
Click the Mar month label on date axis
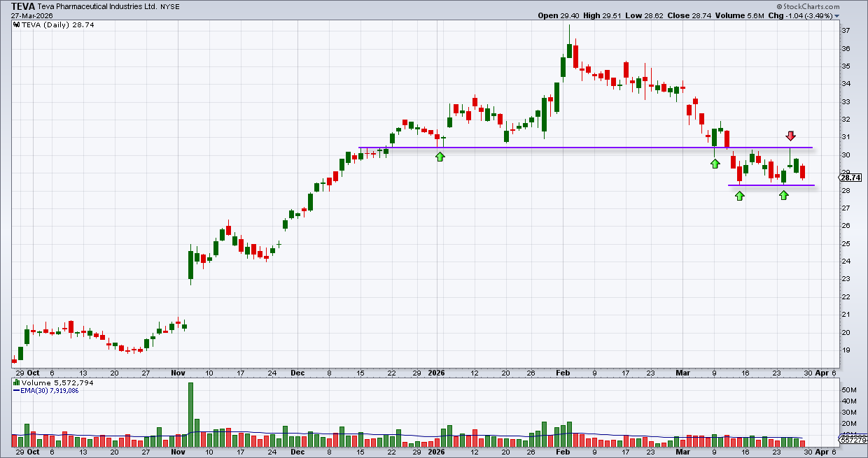coord(683,373)
